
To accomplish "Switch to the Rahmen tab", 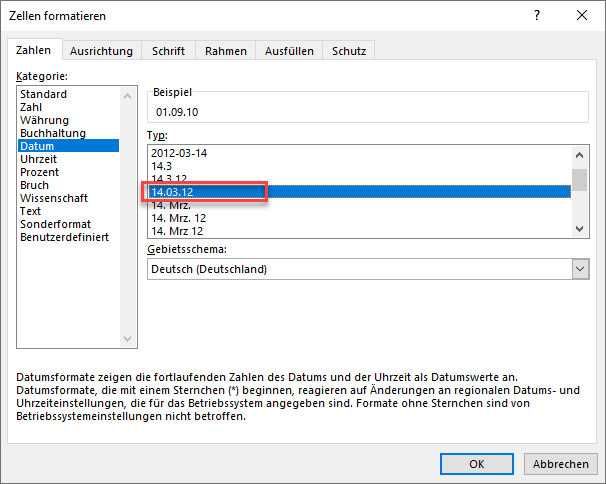I will point(226,51).
